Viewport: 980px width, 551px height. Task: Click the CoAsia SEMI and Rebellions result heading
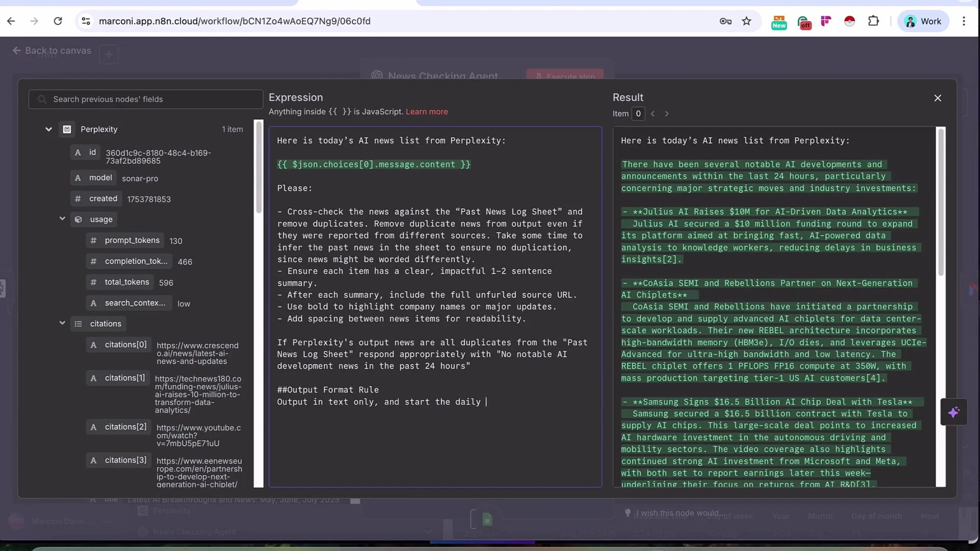tap(769, 289)
